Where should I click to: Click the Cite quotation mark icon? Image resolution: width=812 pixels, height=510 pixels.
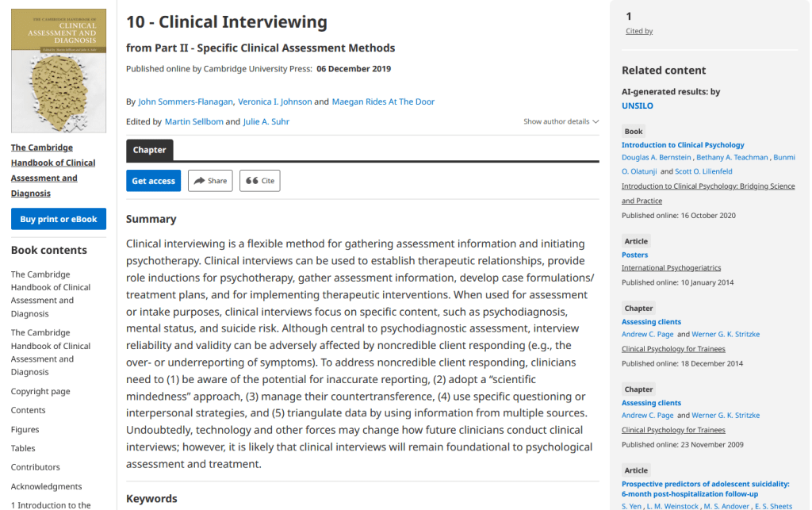tap(252, 181)
